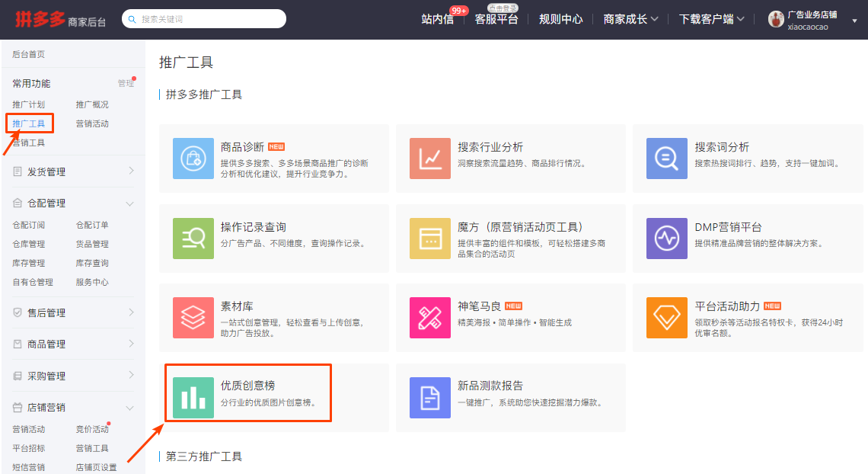Click the 售后管理 shield icon
Screen dimensions: 868x474
tap(18, 312)
